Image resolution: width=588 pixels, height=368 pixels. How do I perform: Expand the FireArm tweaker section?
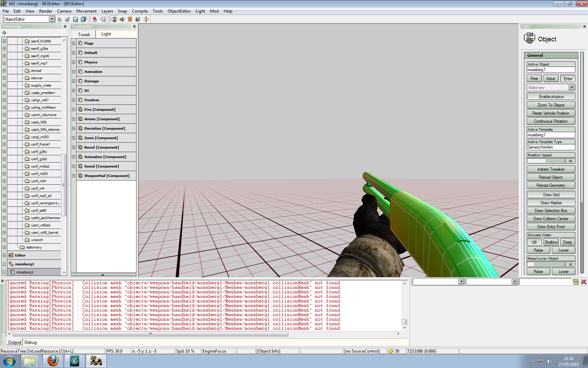pos(74,100)
